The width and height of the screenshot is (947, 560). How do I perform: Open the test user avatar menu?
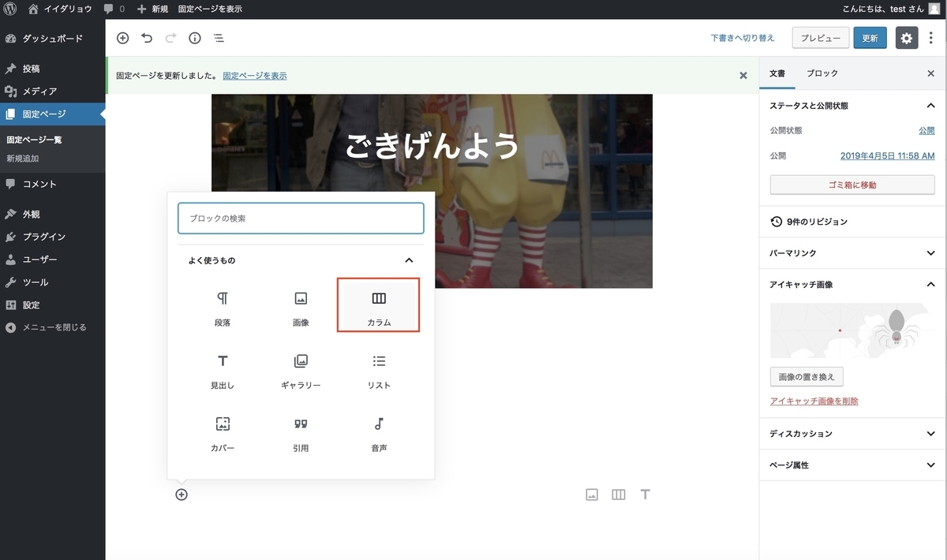click(934, 9)
